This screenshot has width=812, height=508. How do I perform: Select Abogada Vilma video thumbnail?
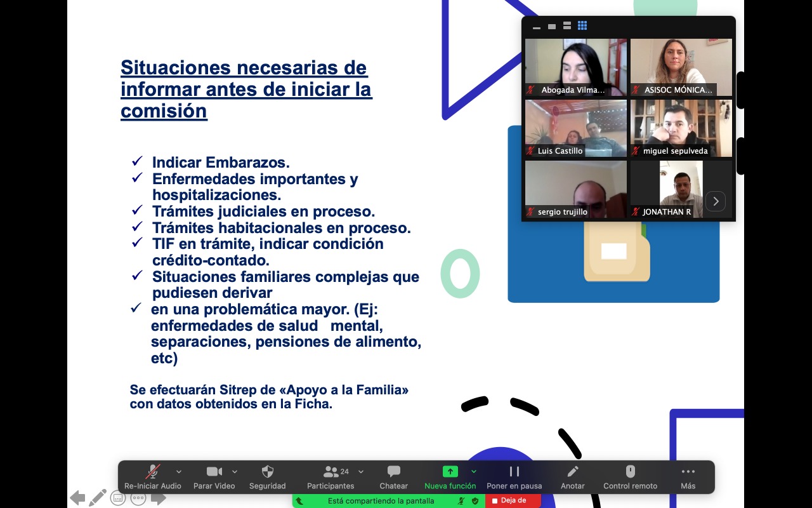pyautogui.click(x=576, y=67)
